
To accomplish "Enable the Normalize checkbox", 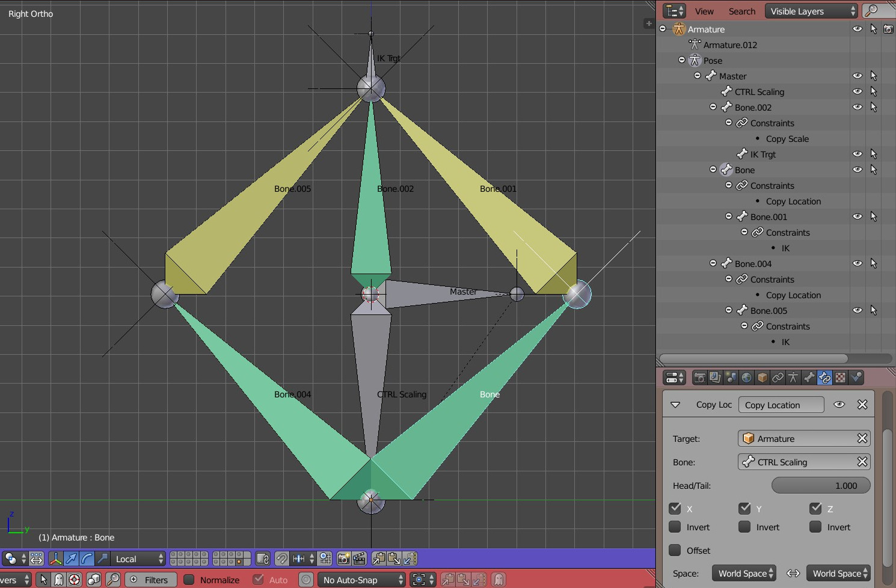I will pos(189,580).
